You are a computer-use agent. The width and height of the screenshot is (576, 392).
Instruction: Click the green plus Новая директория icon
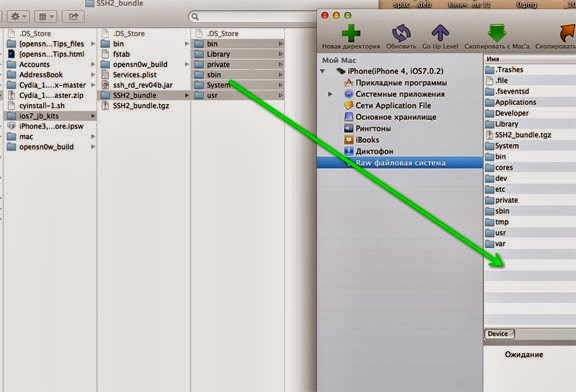pyautogui.click(x=351, y=33)
